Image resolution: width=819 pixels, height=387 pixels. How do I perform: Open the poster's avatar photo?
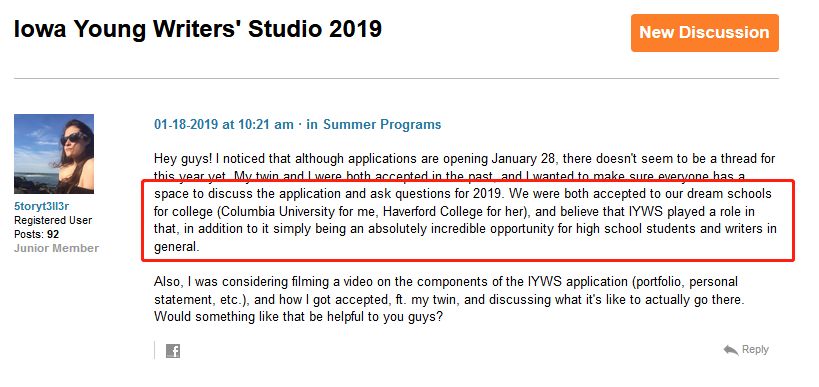[54, 154]
